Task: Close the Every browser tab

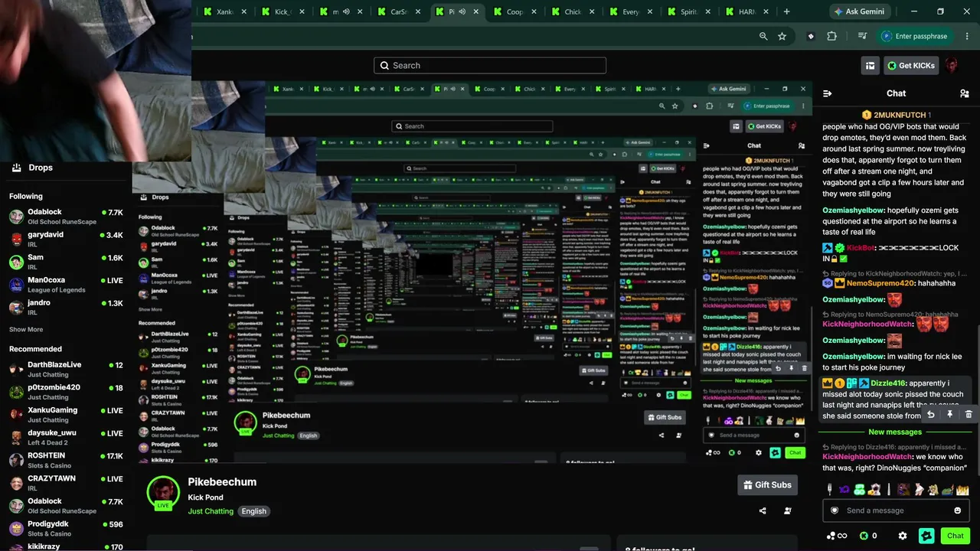Action: click(x=650, y=11)
